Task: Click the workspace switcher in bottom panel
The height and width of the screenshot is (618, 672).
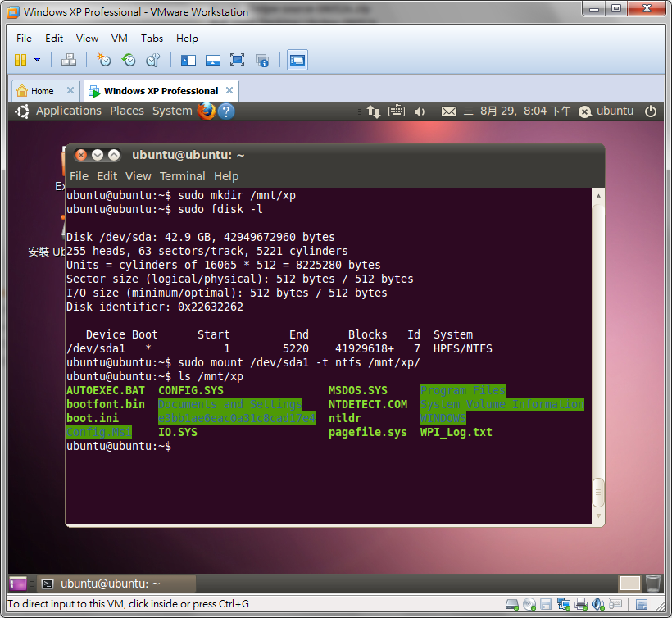Action: [x=629, y=584]
